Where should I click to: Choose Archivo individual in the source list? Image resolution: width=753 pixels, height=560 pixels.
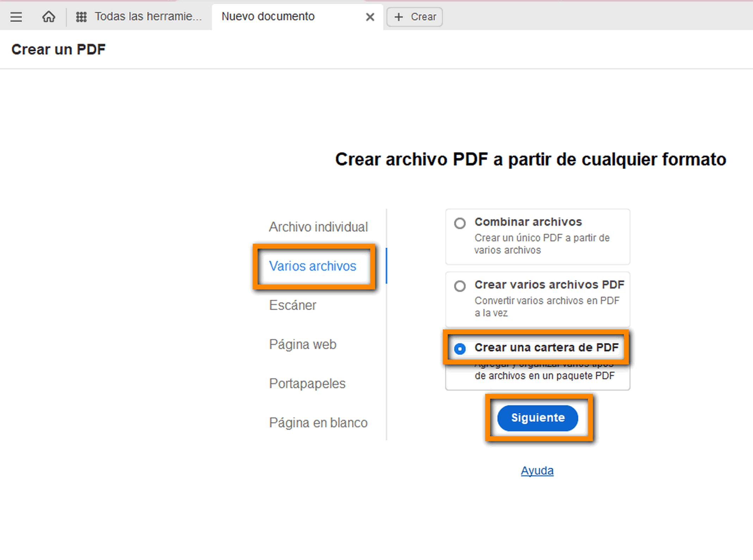click(318, 227)
